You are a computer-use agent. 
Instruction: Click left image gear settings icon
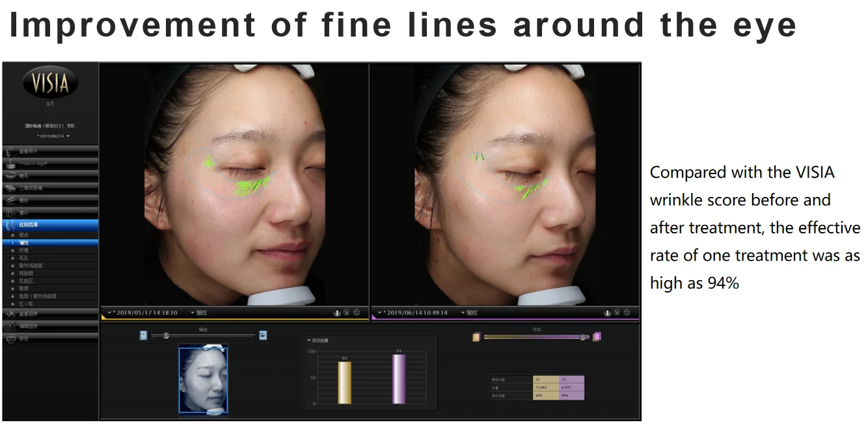tap(357, 313)
